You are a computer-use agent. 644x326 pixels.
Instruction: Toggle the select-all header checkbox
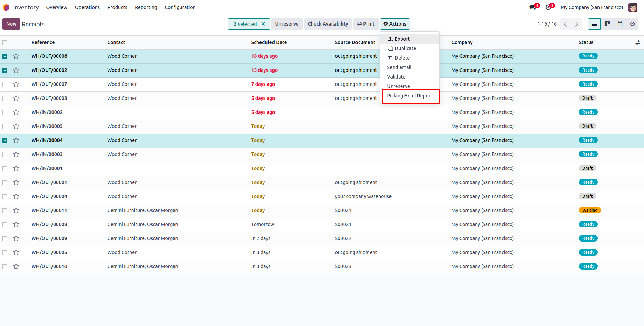point(5,42)
